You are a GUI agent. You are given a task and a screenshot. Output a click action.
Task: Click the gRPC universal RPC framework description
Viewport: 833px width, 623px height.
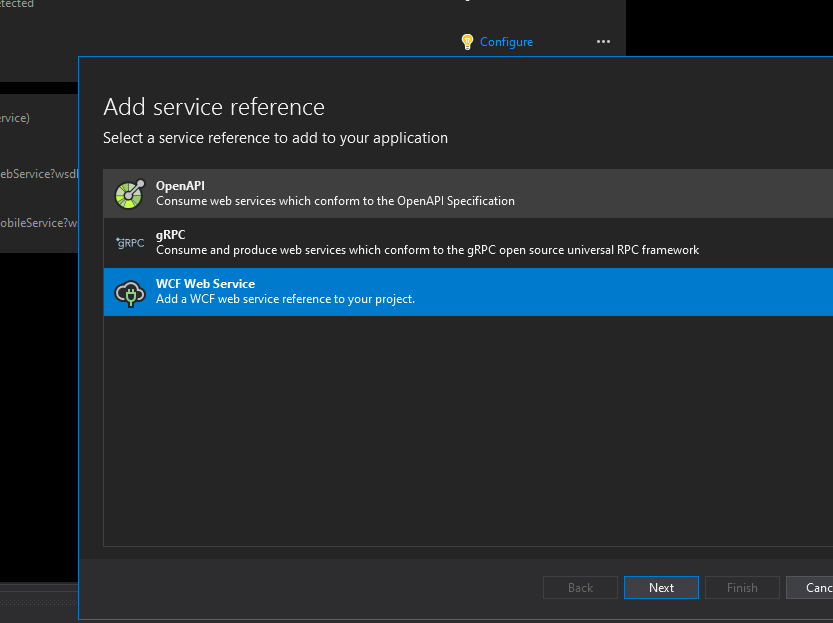428,250
